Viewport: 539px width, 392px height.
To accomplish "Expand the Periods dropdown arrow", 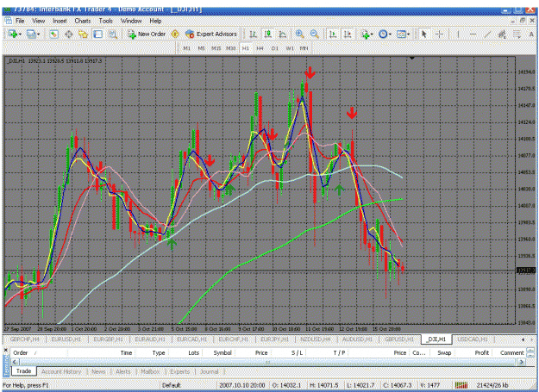I will pyautogui.click(x=390, y=34).
